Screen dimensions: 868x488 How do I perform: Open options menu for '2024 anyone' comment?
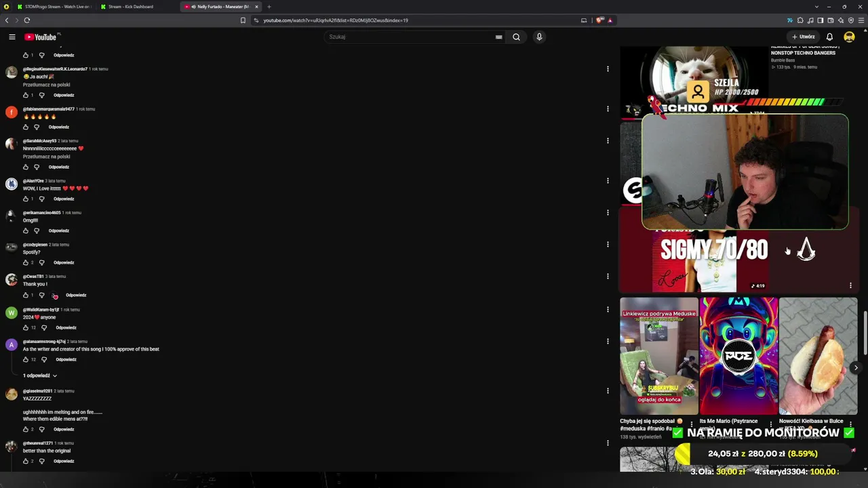[608, 310]
